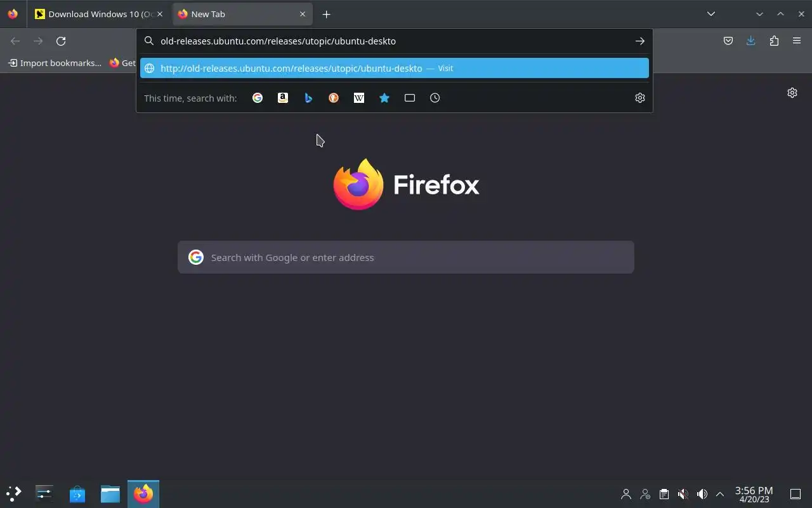Image resolution: width=812 pixels, height=508 pixels.
Task: Focus the Search with Google field
Action: click(406, 257)
